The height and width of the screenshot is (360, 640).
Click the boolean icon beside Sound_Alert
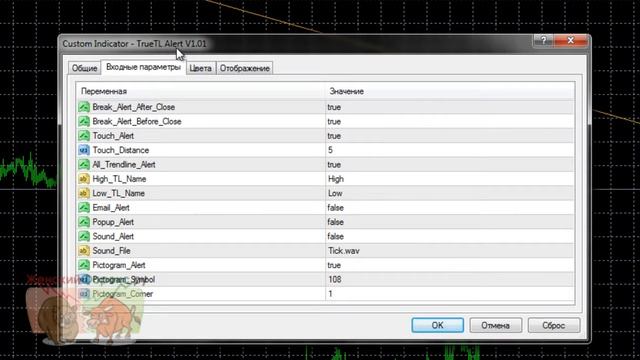pyautogui.click(x=84, y=236)
